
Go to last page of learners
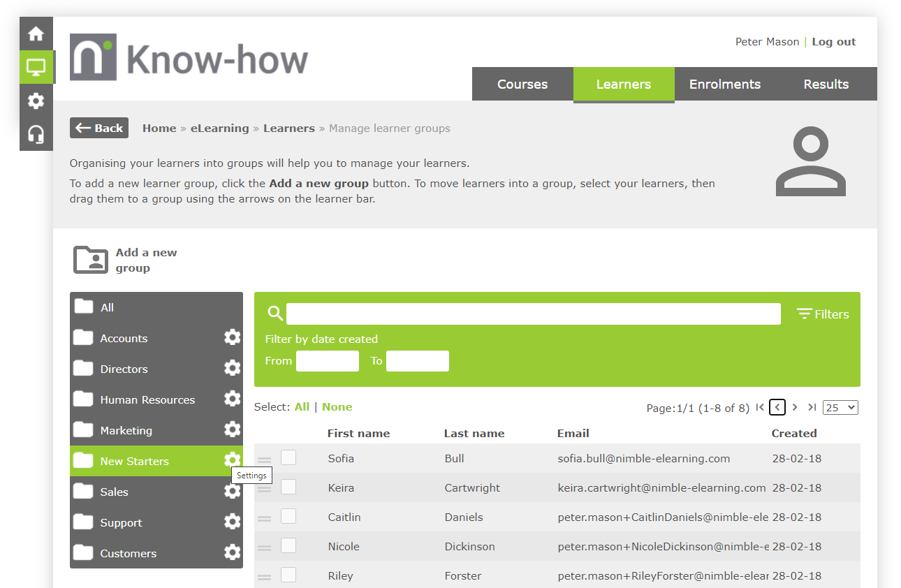point(812,407)
